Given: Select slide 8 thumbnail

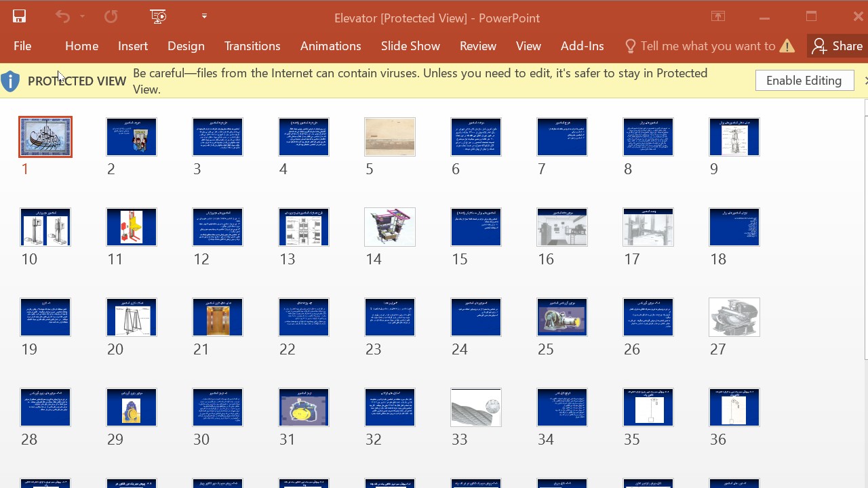Looking at the screenshot, I should [648, 137].
